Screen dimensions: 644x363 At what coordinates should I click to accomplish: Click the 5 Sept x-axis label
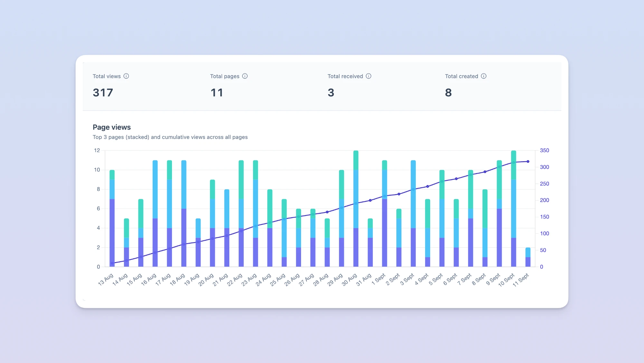(x=436, y=279)
